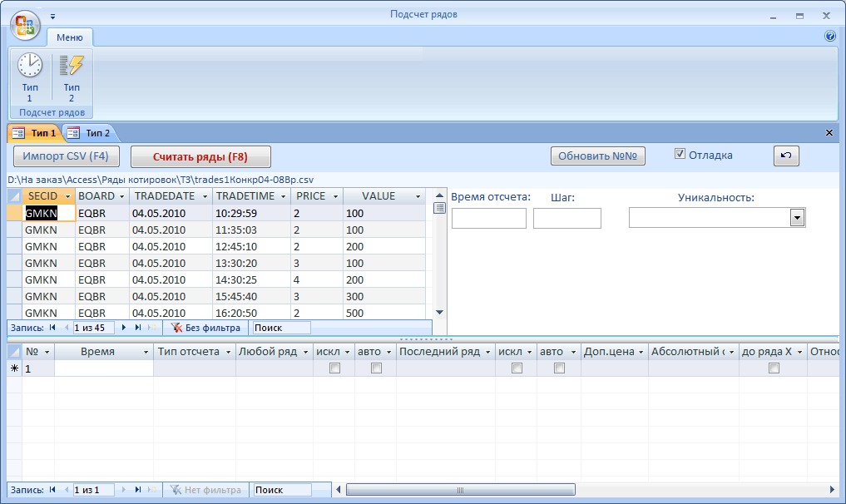Click right arrow of horizontal scrollbar
Screen dimensions: 846x504
pyautogui.click(x=831, y=489)
